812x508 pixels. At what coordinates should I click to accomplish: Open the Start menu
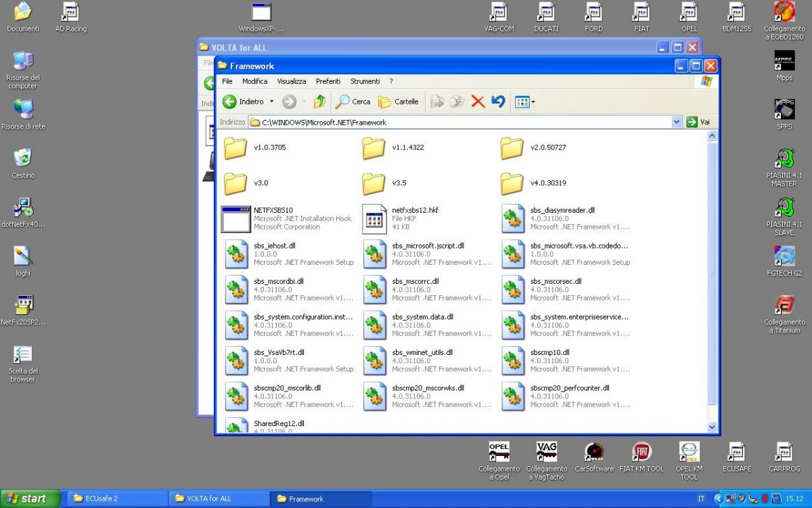tap(30, 499)
